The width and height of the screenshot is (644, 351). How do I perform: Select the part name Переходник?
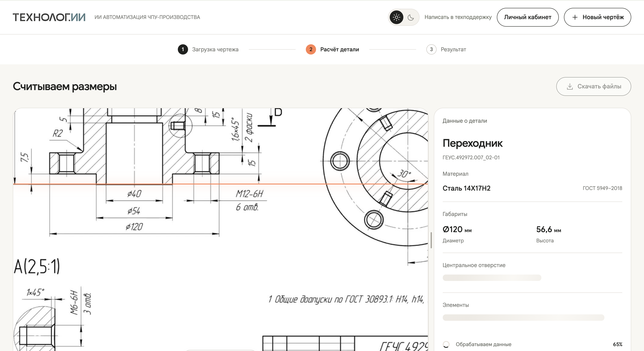tap(472, 143)
